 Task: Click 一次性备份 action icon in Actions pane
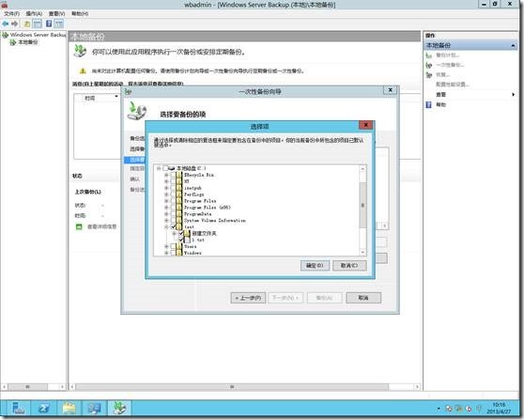(429, 65)
